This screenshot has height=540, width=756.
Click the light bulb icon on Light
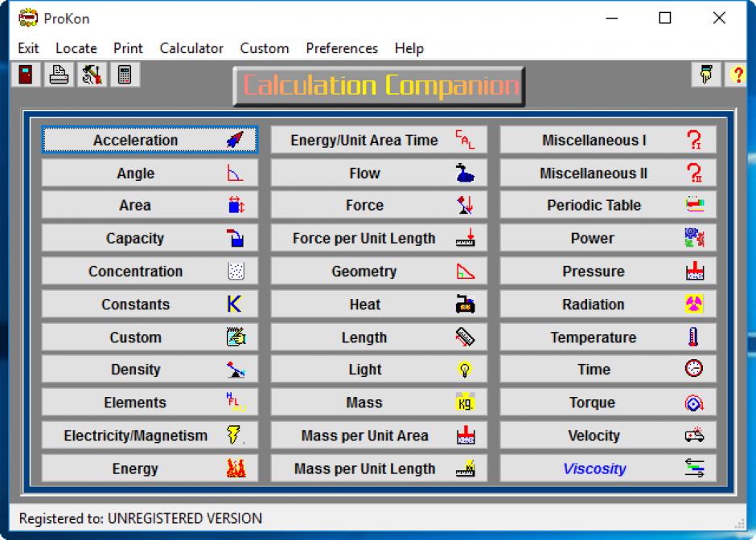pyautogui.click(x=465, y=370)
